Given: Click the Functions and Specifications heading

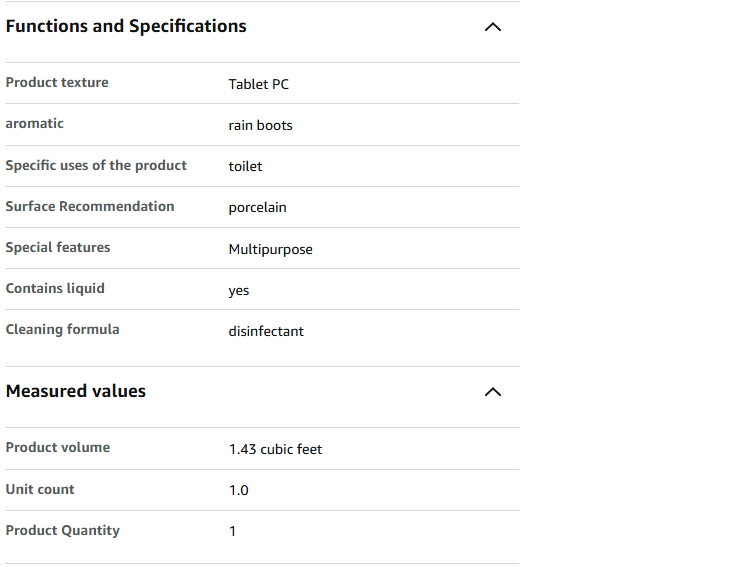Looking at the screenshot, I should pos(126,26).
